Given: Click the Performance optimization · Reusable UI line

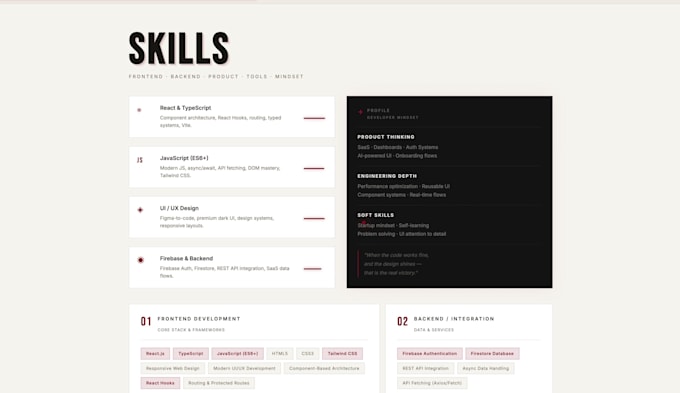Looking at the screenshot, I should tap(403, 187).
